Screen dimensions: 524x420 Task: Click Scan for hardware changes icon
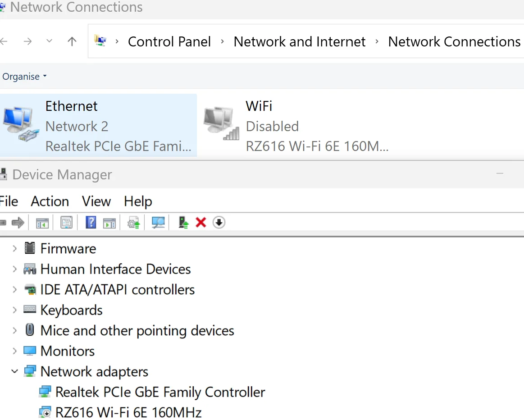pyautogui.click(x=158, y=223)
